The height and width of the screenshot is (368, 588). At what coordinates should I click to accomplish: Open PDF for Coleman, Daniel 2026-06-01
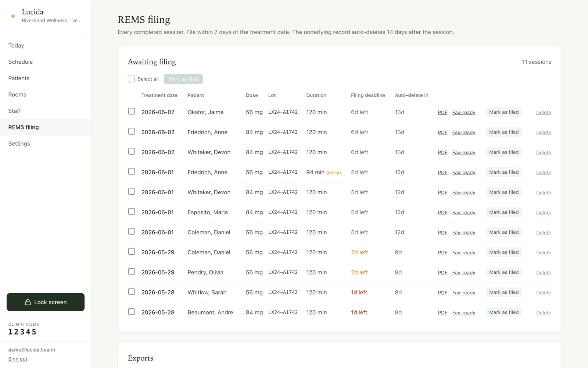442,233
